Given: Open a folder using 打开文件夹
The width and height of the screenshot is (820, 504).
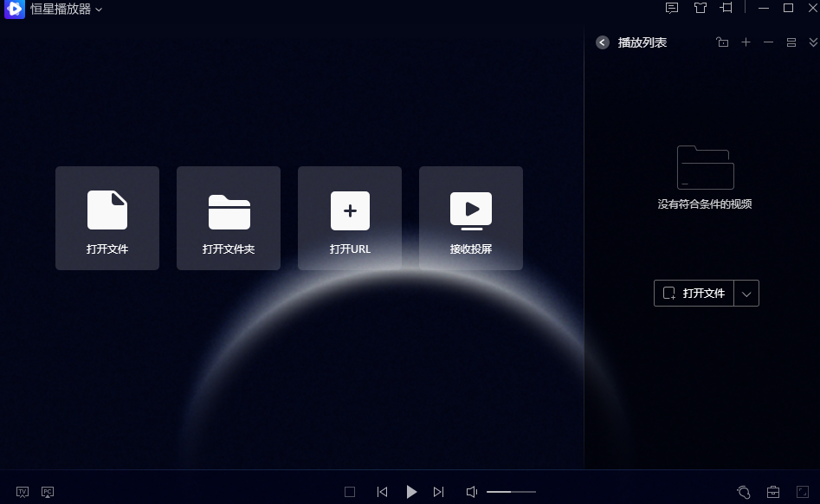Looking at the screenshot, I should tap(228, 218).
